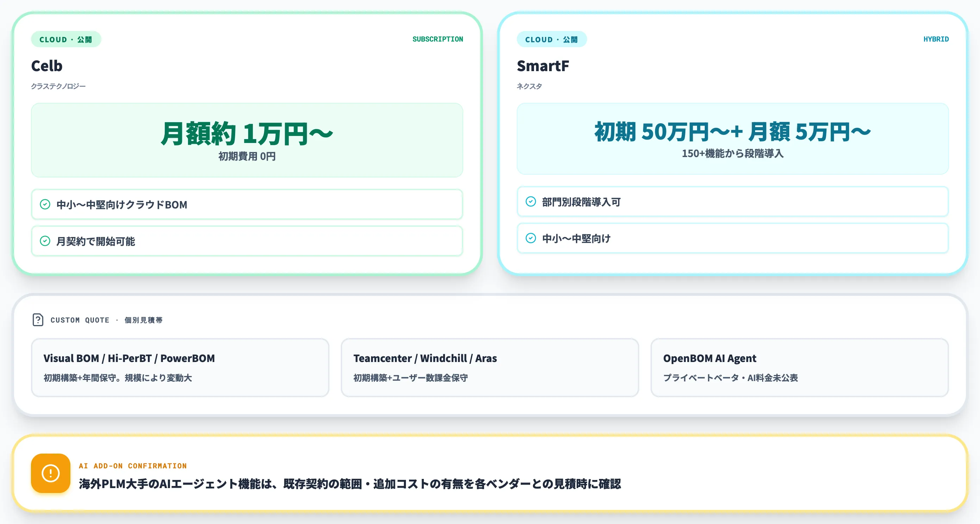Click the AI ADD-ON CONFIRMATION label
The height and width of the screenshot is (524, 980).
tap(133, 466)
